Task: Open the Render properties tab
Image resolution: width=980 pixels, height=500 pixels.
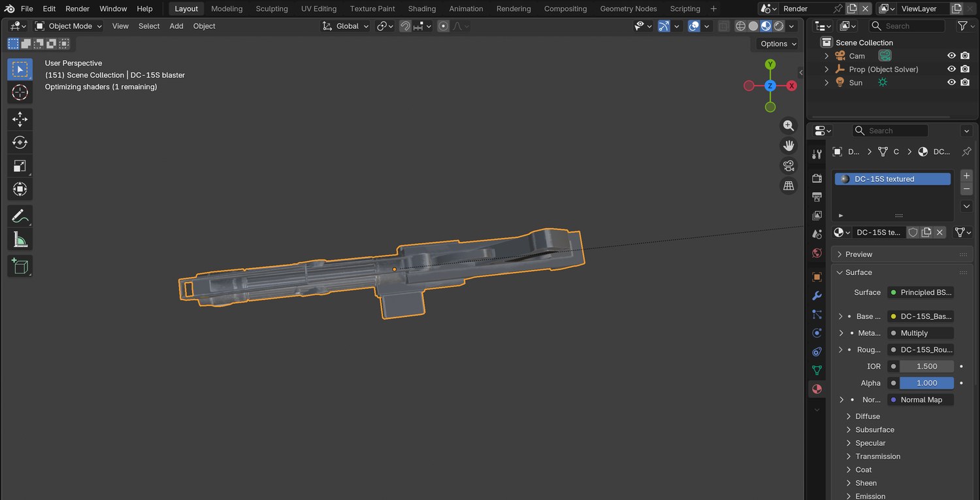Action: [817, 178]
